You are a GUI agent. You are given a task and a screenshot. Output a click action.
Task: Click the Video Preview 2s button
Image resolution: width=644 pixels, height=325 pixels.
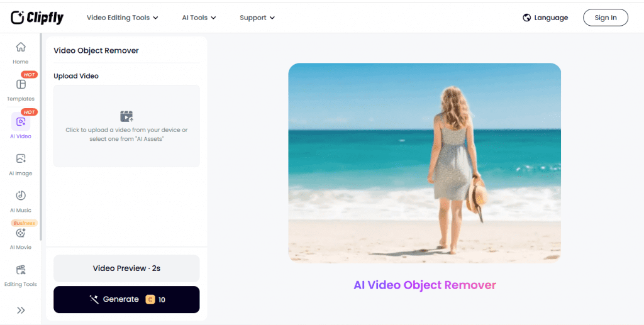click(126, 268)
